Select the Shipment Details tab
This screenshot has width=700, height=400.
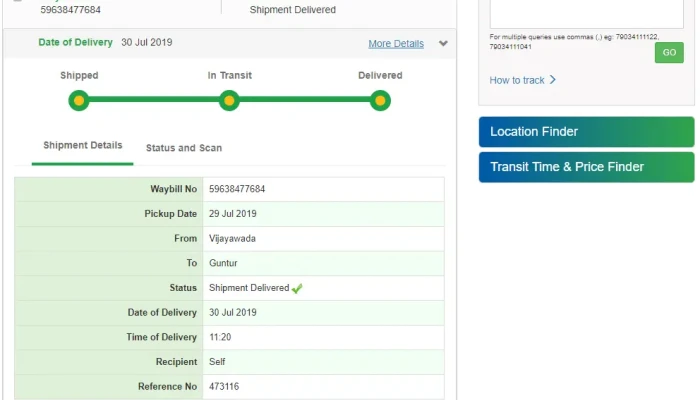click(83, 146)
